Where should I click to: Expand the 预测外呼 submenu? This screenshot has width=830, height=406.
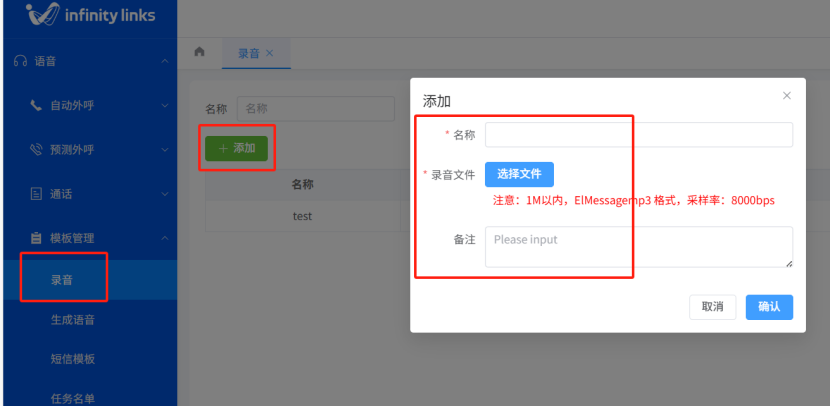(164, 150)
